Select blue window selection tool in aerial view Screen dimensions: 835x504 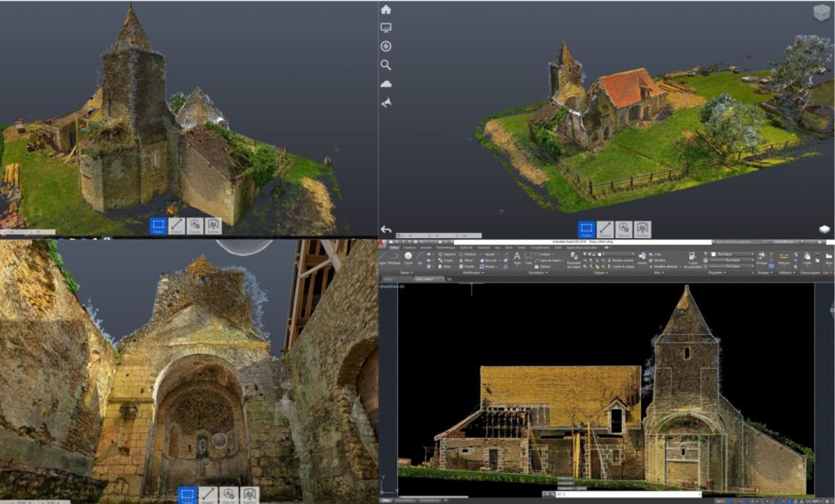[586, 229]
